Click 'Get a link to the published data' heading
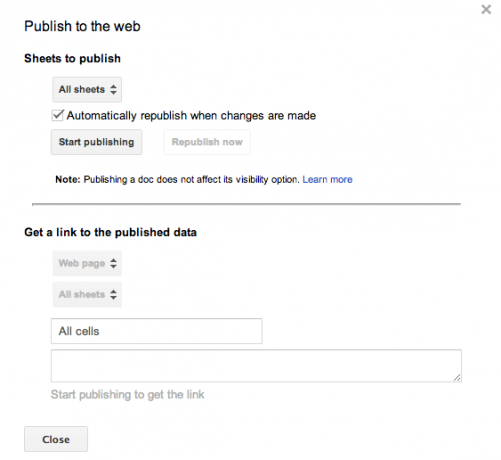This screenshot has width=501, height=460. [110, 232]
